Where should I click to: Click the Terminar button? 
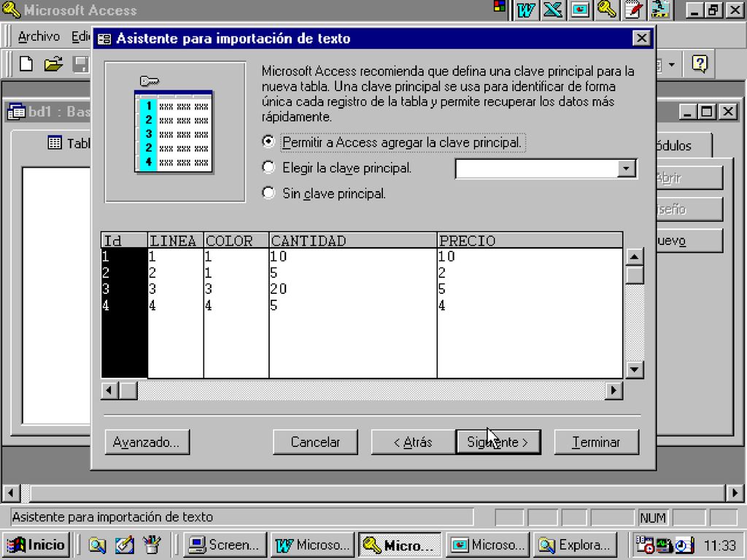[597, 443]
